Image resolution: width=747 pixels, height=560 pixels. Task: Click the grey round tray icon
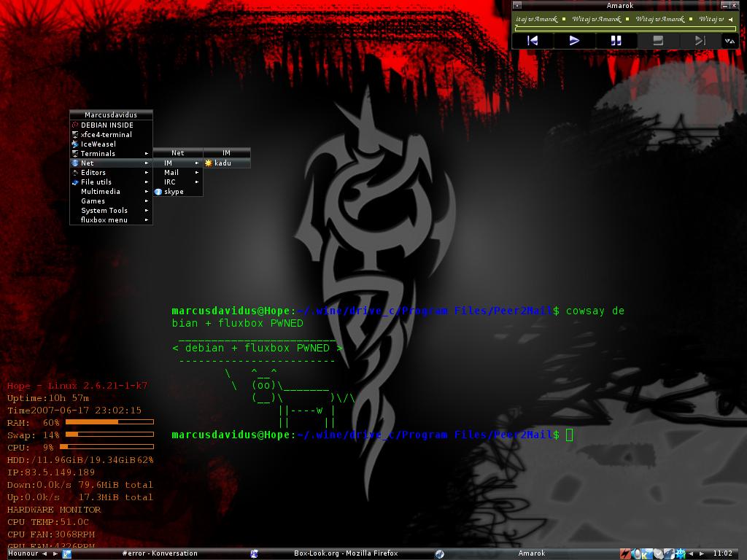click(x=659, y=554)
